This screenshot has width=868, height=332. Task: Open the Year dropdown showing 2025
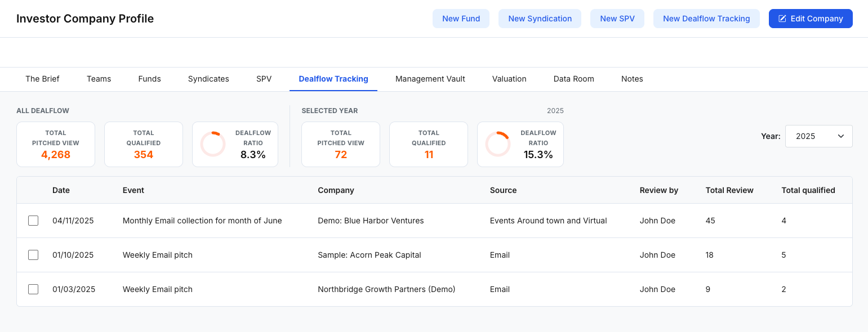[818, 136]
